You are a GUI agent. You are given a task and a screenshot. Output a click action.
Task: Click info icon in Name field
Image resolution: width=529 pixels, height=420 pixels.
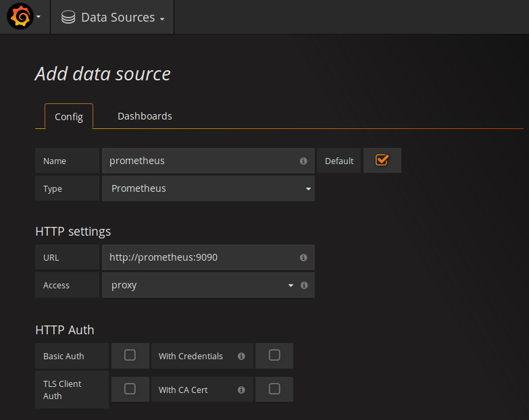[x=303, y=161]
